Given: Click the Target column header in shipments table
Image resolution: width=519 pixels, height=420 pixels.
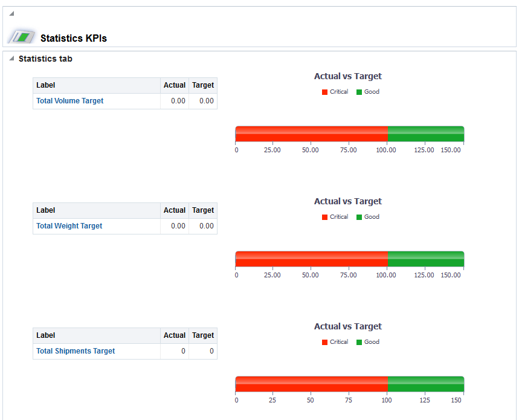Looking at the screenshot, I should pyautogui.click(x=203, y=335).
